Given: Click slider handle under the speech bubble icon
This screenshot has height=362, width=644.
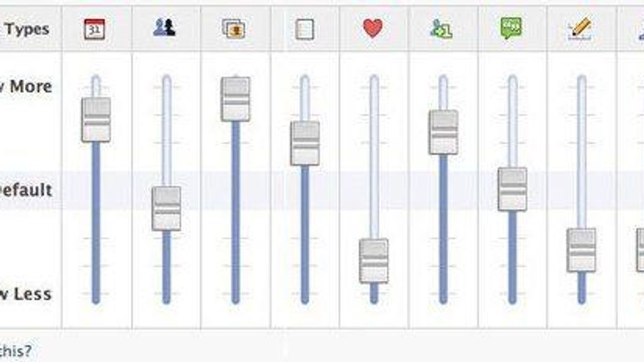Looking at the screenshot, I should (x=513, y=189).
